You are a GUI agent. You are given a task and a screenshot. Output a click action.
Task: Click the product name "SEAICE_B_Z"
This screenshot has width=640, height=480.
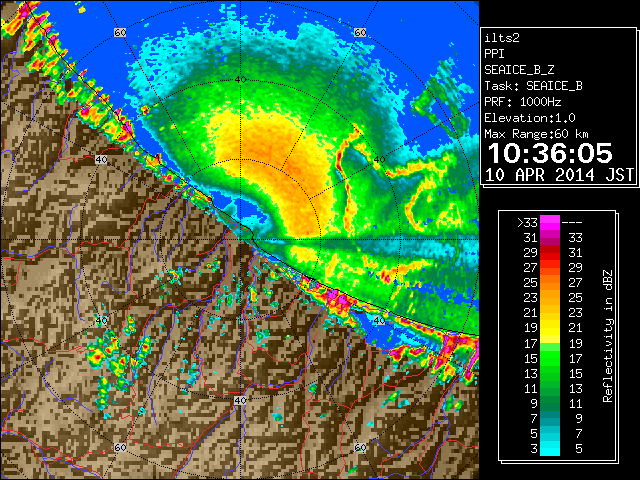pos(519,70)
